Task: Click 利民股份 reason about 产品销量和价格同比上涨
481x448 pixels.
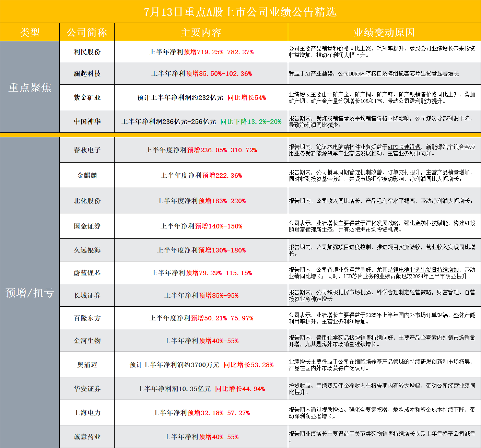Action: coord(384,52)
